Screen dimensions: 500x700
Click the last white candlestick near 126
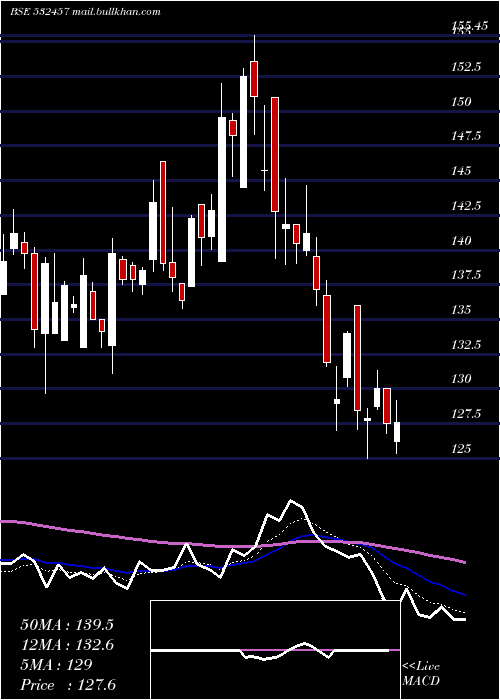[396, 432]
